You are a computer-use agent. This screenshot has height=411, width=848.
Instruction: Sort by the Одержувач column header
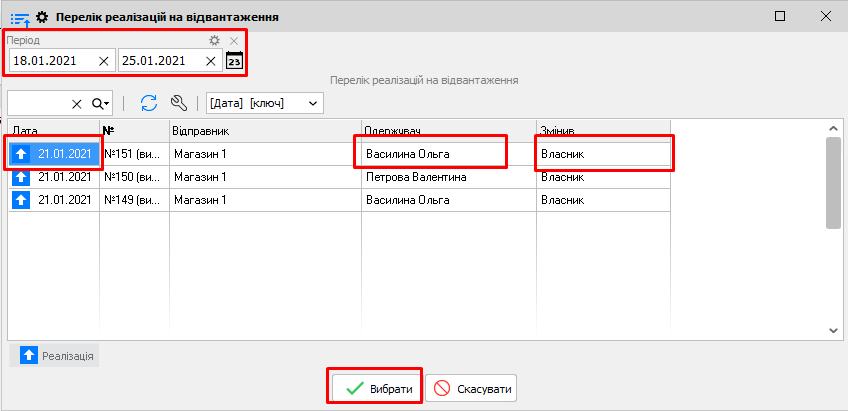(x=448, y=131)
